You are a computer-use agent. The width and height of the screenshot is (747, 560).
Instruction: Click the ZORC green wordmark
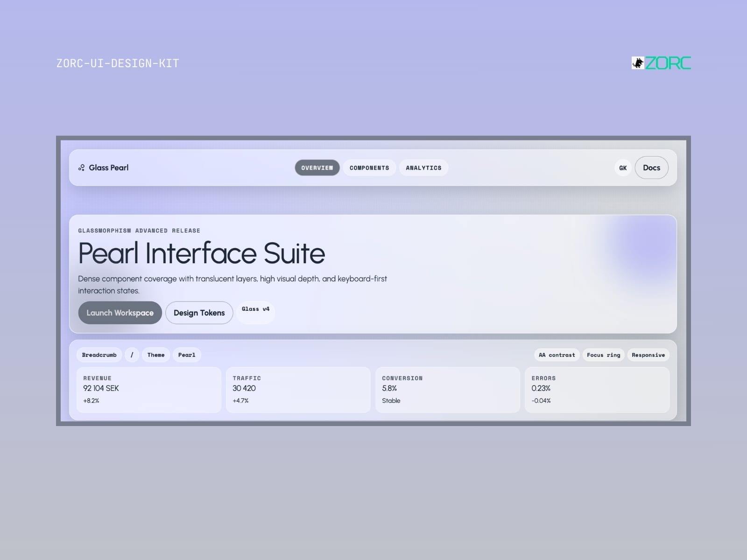(x=668, y=63)
